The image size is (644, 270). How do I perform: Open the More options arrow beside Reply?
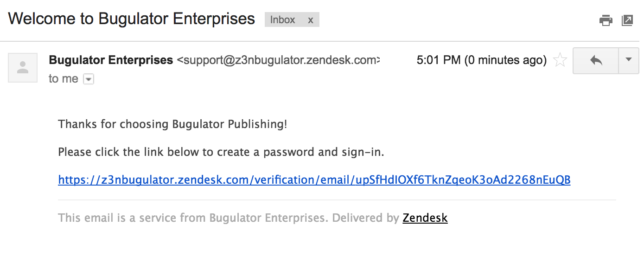629,60
